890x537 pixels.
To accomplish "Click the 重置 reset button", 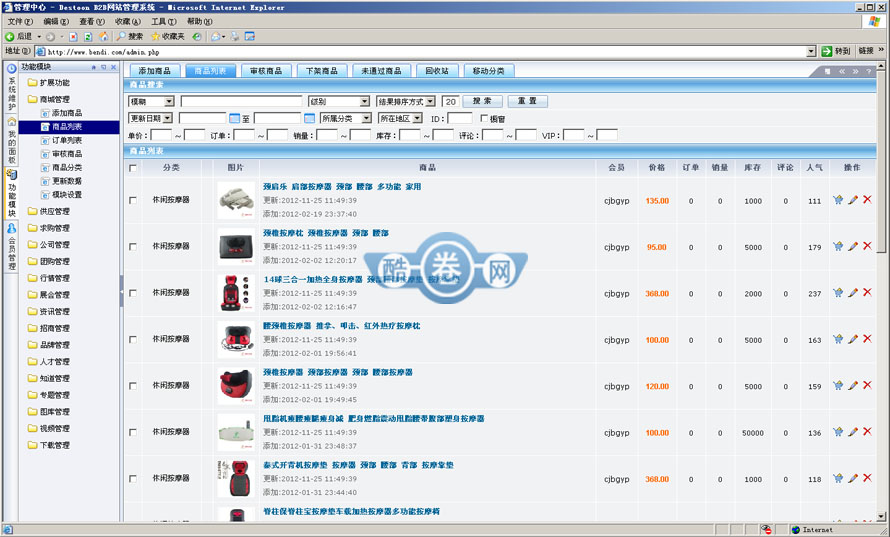I will (x=527, y=102).
